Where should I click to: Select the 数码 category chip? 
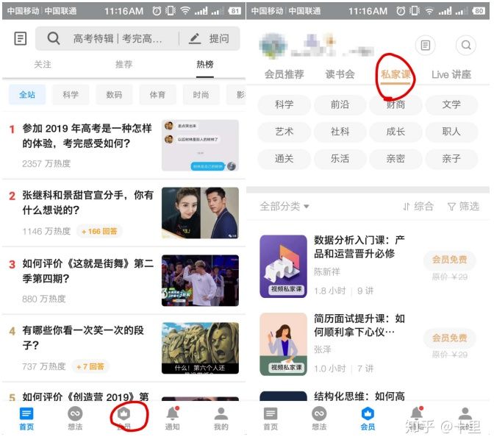click(114, 95)
